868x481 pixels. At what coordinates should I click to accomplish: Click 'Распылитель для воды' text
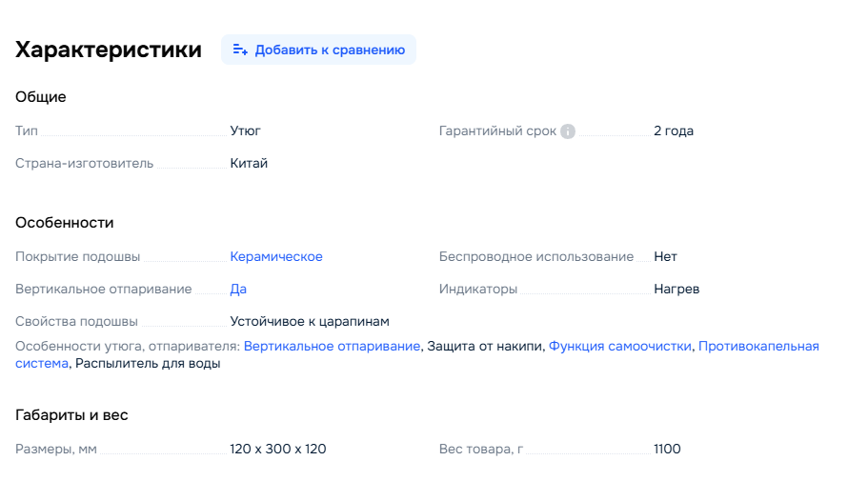[148, 364]
